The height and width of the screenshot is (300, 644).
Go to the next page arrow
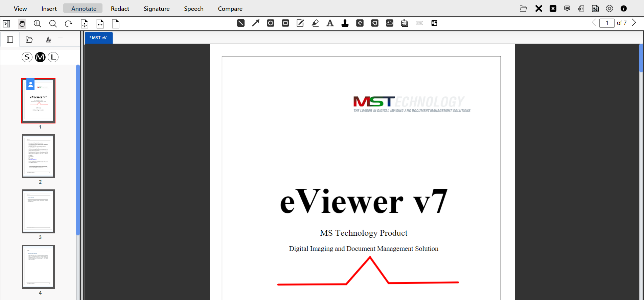pos(634,23)
